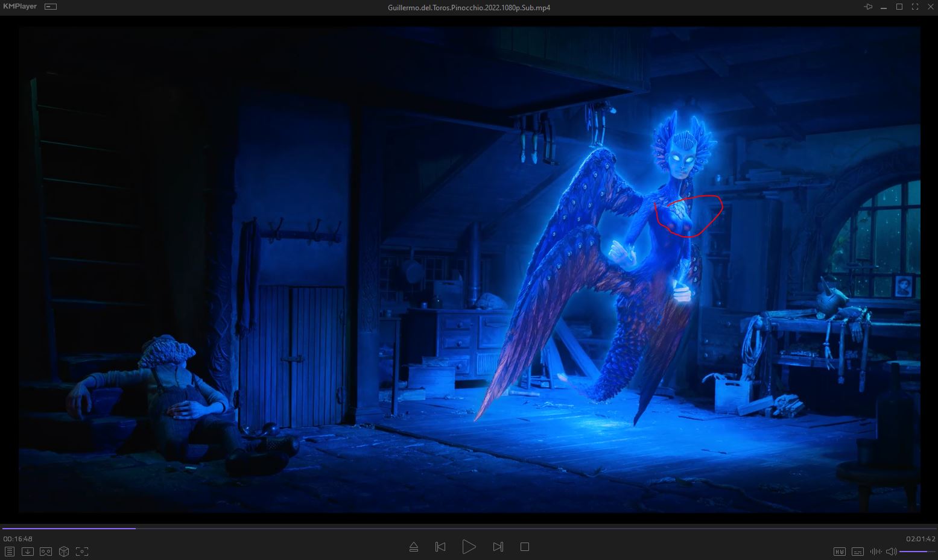The height and width of the screenshot is (560, 938).
Task: Toggle subtitles display icon
Action: (857, 552)
